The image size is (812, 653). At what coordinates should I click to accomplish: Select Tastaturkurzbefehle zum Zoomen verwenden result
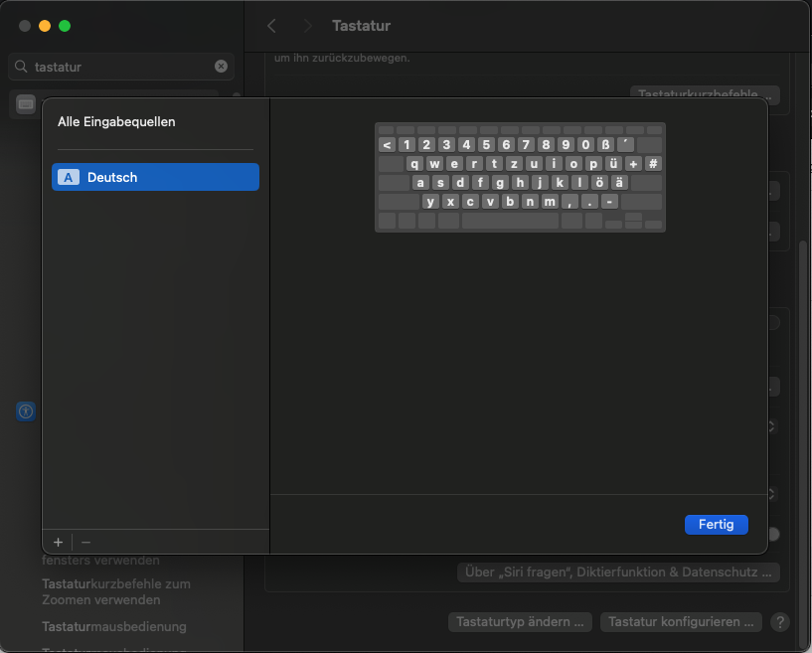point(115,592)
